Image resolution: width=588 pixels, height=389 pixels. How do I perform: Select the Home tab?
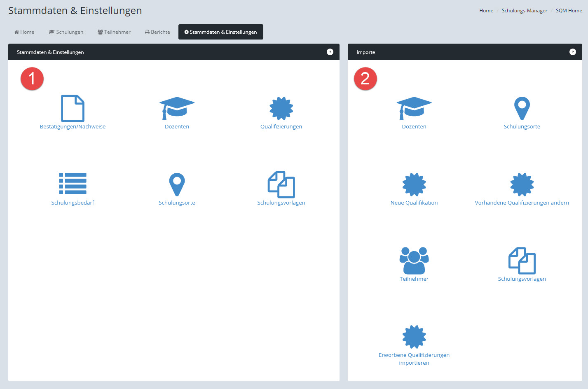[x=24, y=32]
